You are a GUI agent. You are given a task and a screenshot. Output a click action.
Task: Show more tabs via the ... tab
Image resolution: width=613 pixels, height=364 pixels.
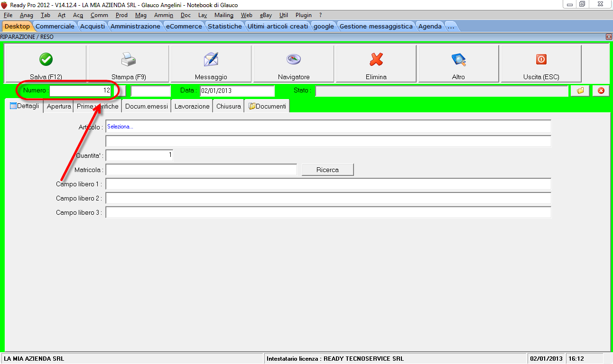[451, 26]
